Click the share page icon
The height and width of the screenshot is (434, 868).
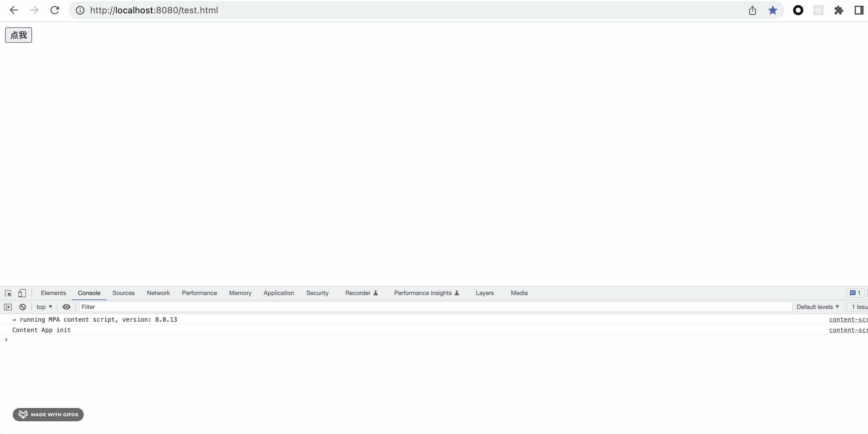point(753,10)
